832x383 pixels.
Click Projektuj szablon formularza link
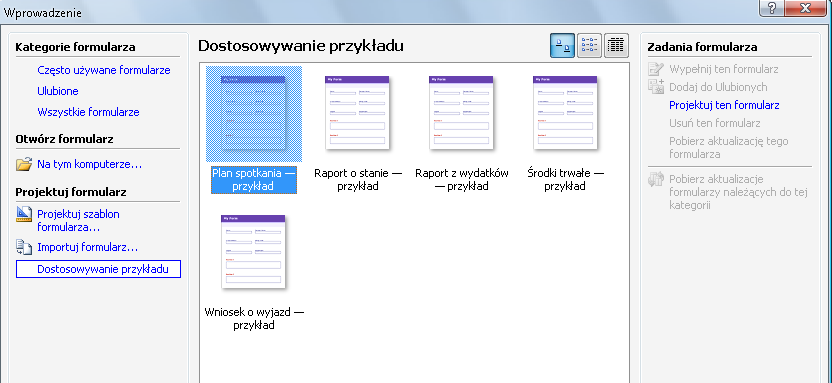click(x=79, y=221)
